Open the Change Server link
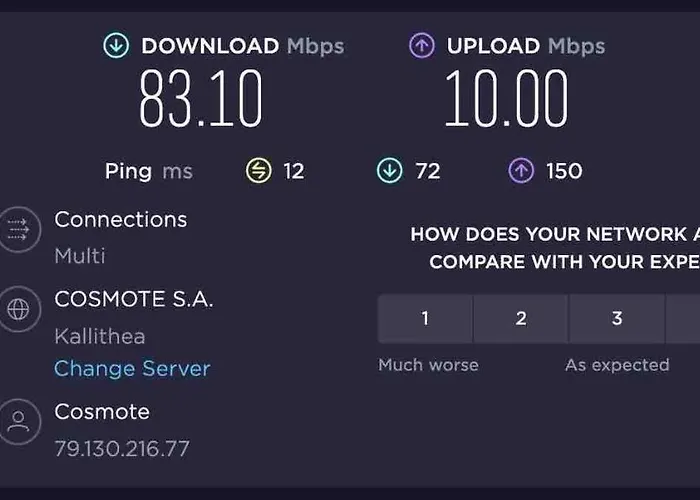This screenshot has height=500, width=700. coord(132,368)
